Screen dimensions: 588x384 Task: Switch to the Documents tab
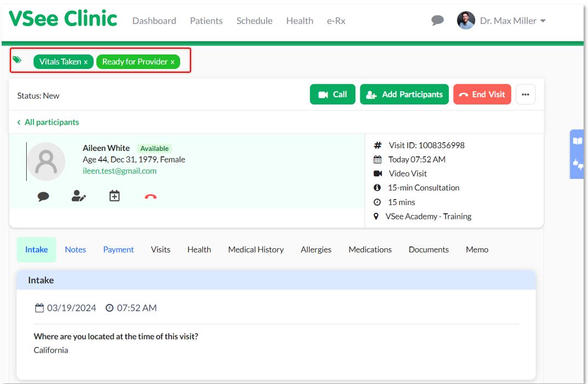tap(429, 249)
